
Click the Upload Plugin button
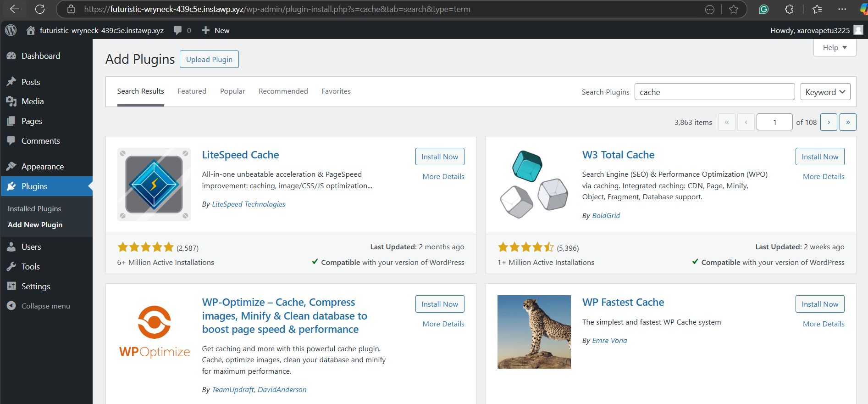point(209,59)
